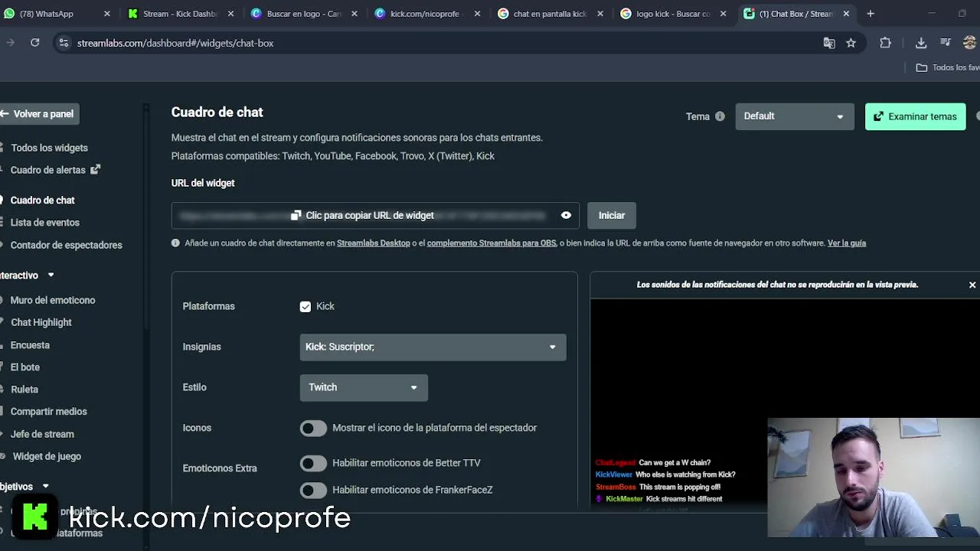Open the browser extensions puzzle icon
Viewport: 980px width, 551px height.
tap(885, 43)
